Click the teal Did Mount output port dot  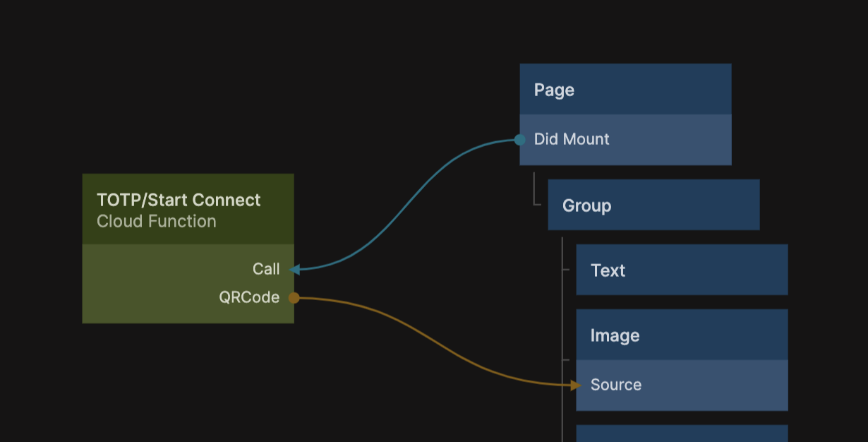point(520,140)
